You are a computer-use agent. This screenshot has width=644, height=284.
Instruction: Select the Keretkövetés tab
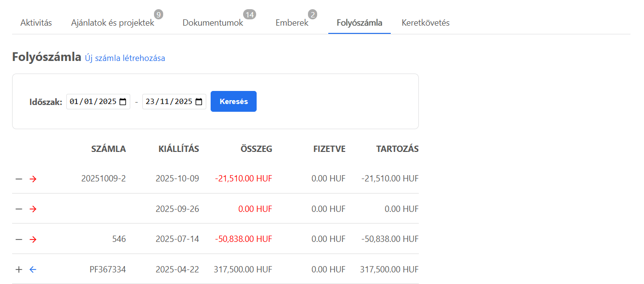pos(425,23)
